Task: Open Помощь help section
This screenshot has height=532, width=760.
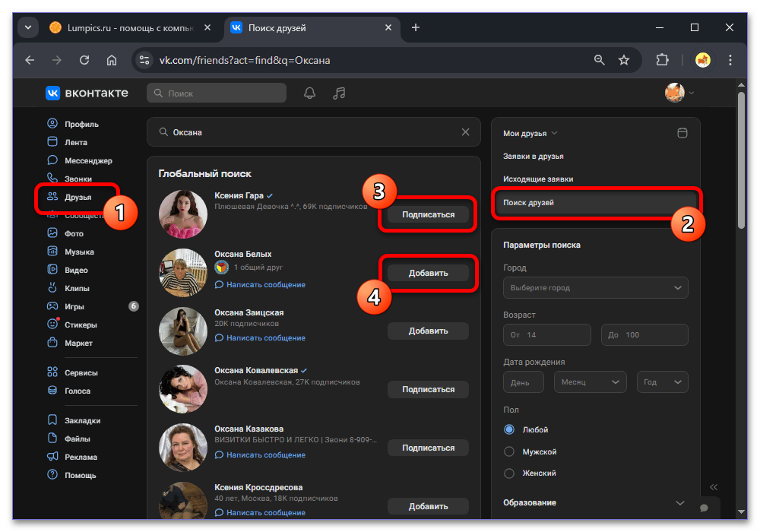Action: tap(71, 475)
